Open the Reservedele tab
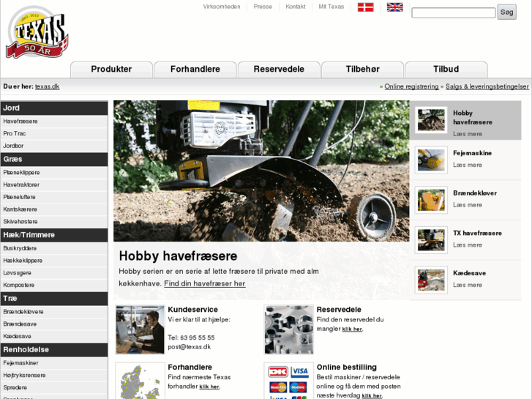This screenshot has height=399, width=532. pyautogui.click(x=279, y=70)
